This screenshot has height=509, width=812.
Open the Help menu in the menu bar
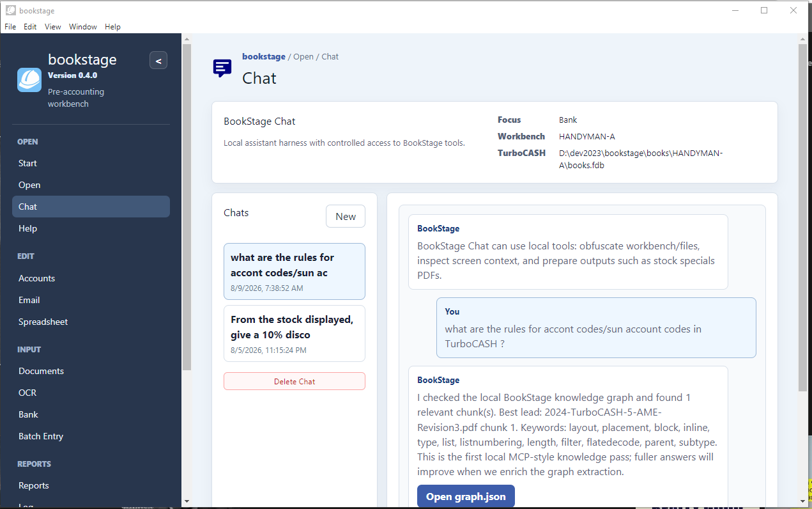click(x=112, y=27)
